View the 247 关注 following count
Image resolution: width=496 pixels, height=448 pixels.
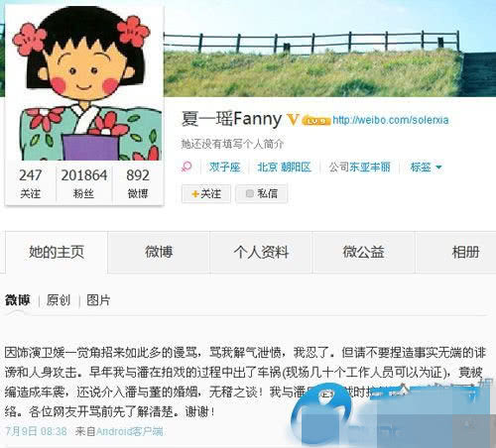point(31,183)
